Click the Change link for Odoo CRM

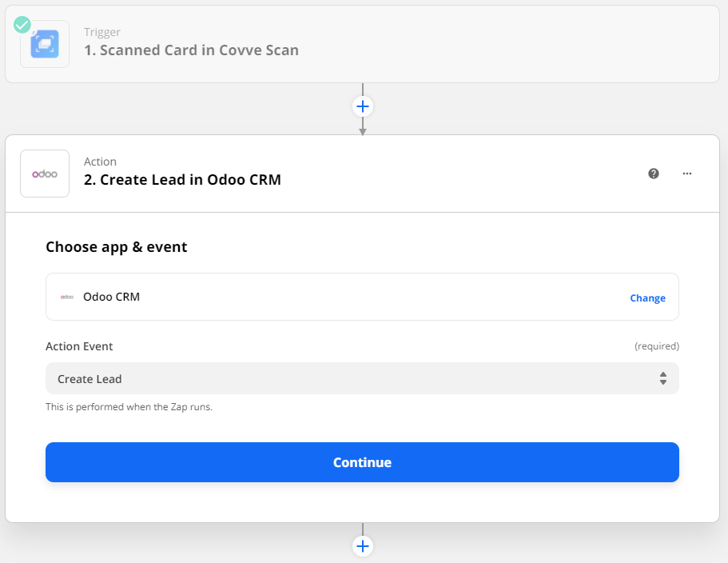(647, 298)
